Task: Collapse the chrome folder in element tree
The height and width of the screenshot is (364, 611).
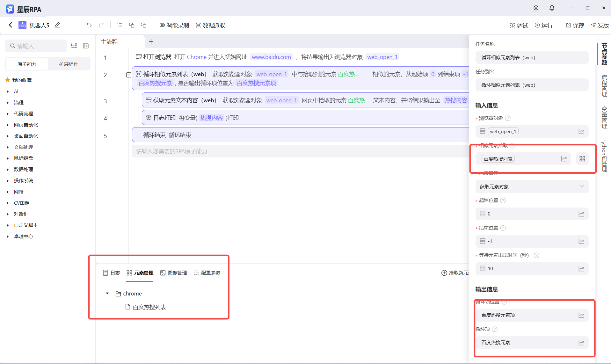Action: tap(107, 293)
